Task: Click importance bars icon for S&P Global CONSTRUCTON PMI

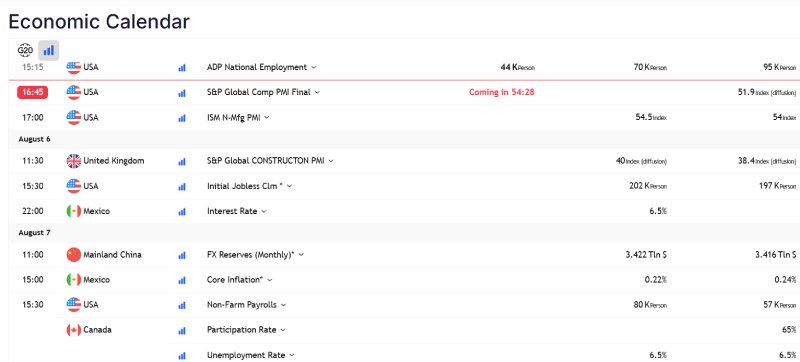Action: tap(182, 161)
